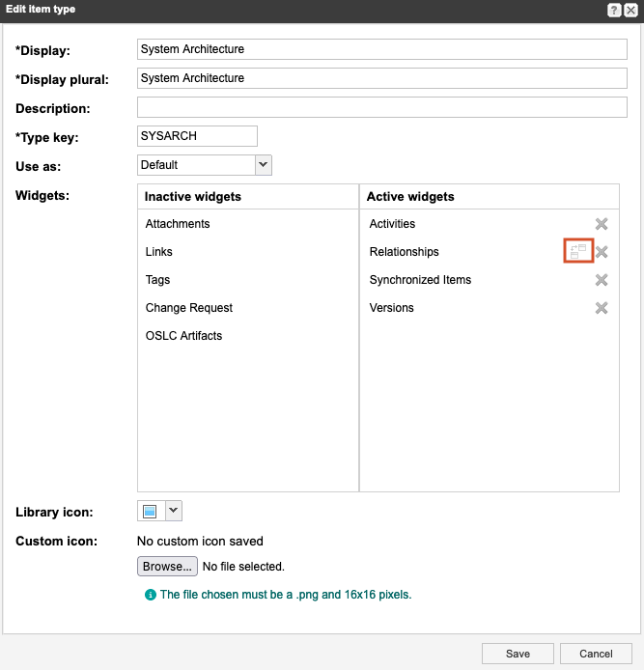
Task: Click the 'No file selected.' text
Action: click(x=243, y=567)
